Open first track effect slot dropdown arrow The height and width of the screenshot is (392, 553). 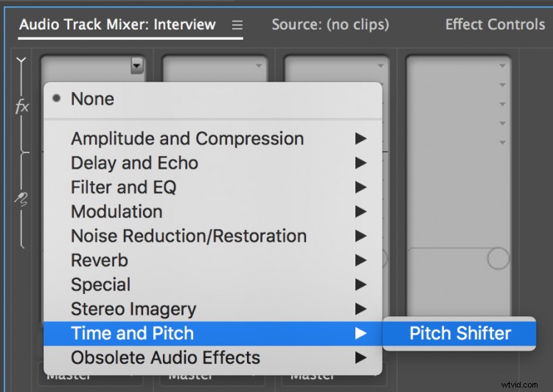(137, 66)
